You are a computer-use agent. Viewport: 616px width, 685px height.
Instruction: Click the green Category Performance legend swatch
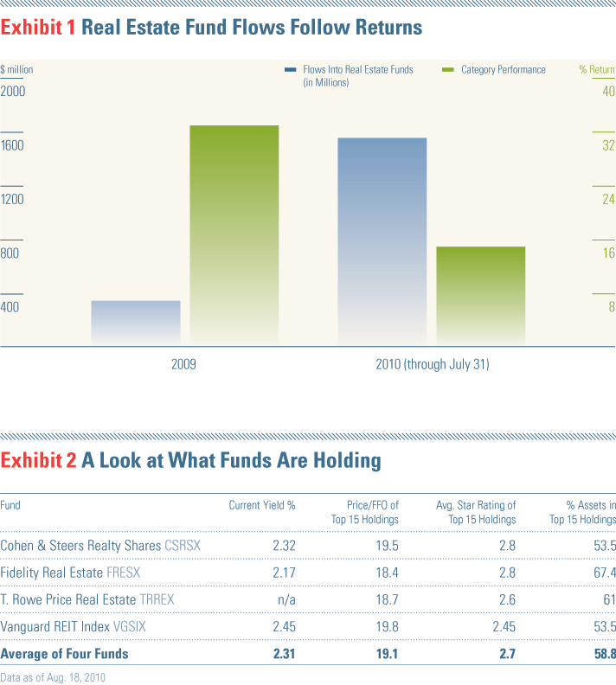(448, 69)
